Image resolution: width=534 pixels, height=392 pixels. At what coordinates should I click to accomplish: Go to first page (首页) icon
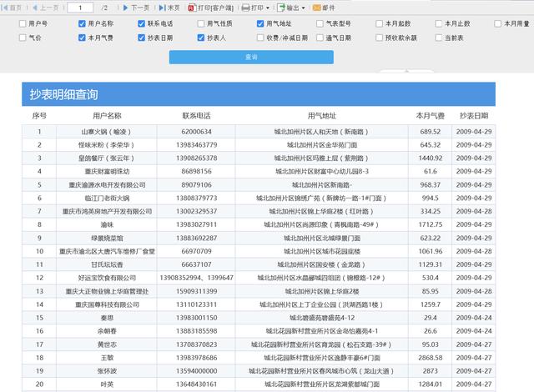5,8
